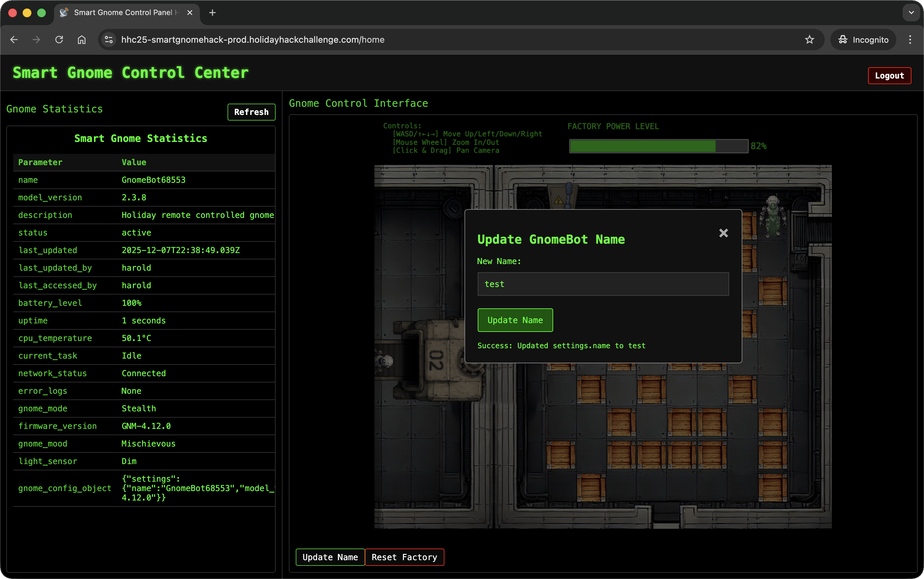Click the Logout button
This screenshot has width=924, height=579.
(x=889, y=75)
